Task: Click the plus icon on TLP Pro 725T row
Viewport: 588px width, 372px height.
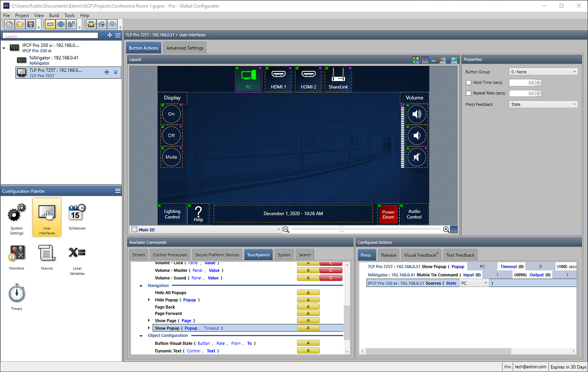Action: (x=107, y=72)
